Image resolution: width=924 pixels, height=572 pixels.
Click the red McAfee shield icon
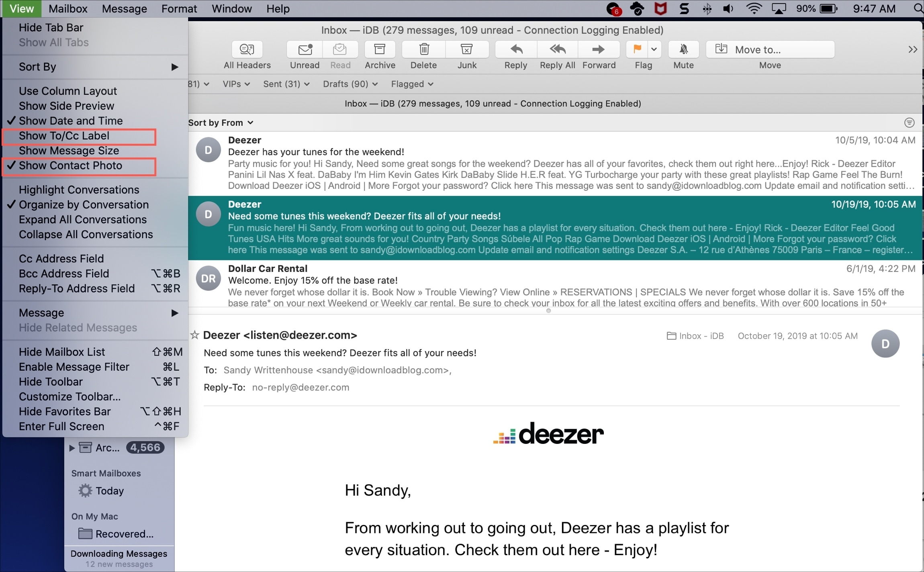(660, 8)
